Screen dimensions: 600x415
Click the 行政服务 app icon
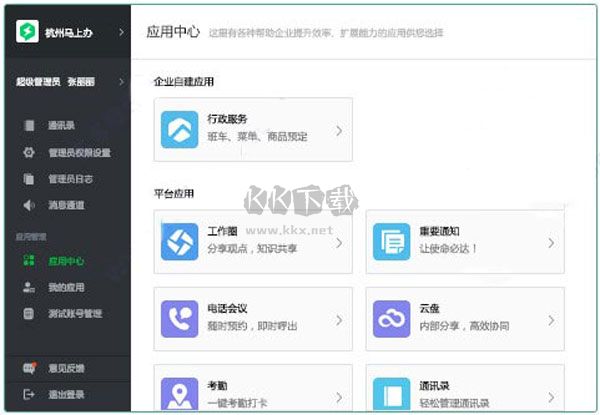(179, 129)
